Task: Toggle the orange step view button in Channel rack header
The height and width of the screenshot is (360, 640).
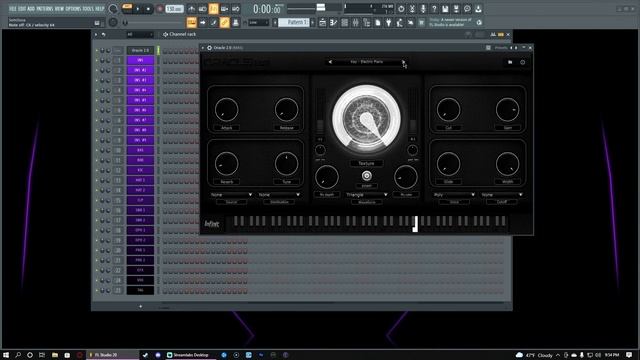Action: coord(501,35)
